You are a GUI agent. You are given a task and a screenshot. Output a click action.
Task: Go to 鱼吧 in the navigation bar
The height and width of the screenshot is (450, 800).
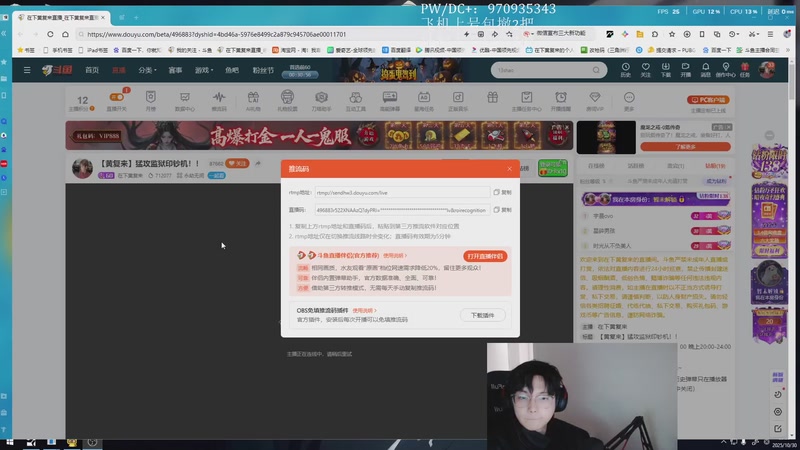[x=232, y=70]
